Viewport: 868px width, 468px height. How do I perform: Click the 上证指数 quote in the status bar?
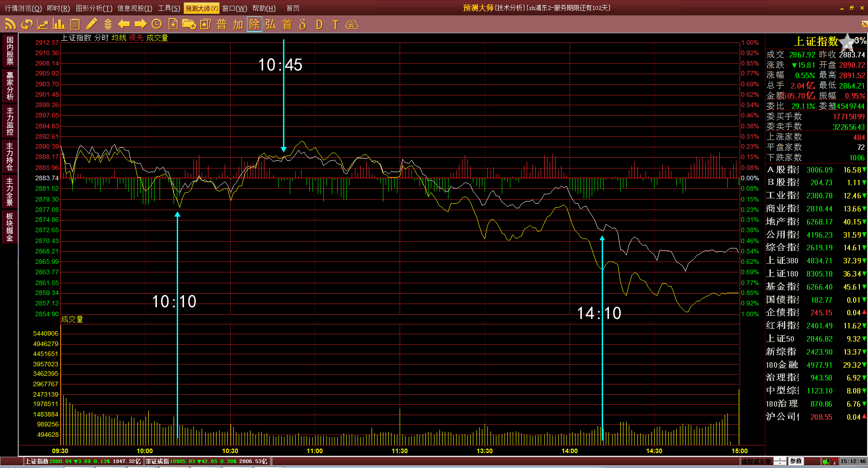point(83,461)
